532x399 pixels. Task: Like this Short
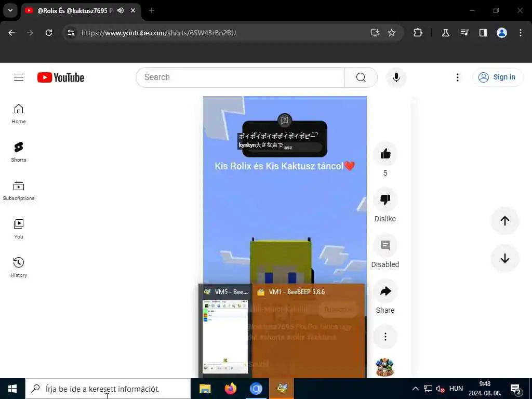(x=385, y=154)
